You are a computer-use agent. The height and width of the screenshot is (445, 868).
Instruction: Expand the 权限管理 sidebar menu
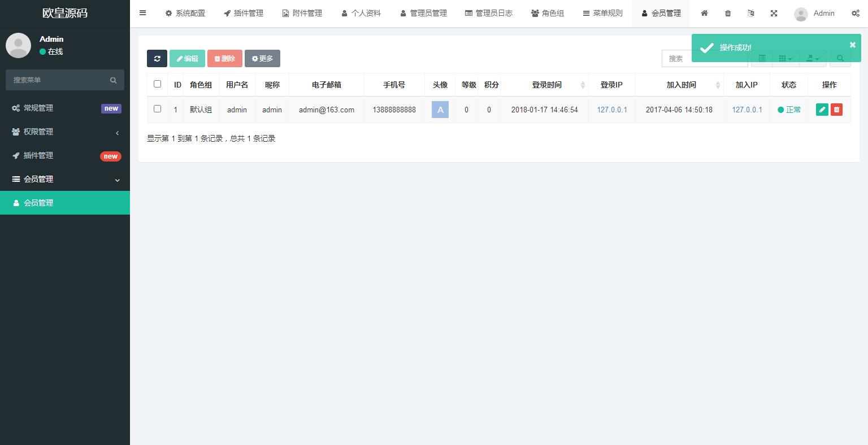[x=64, y=132]
